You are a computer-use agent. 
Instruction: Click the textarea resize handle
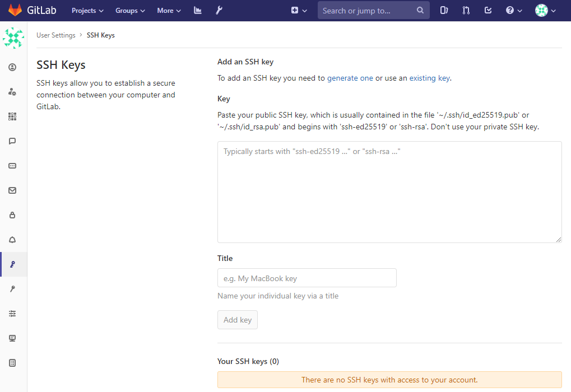559,240
